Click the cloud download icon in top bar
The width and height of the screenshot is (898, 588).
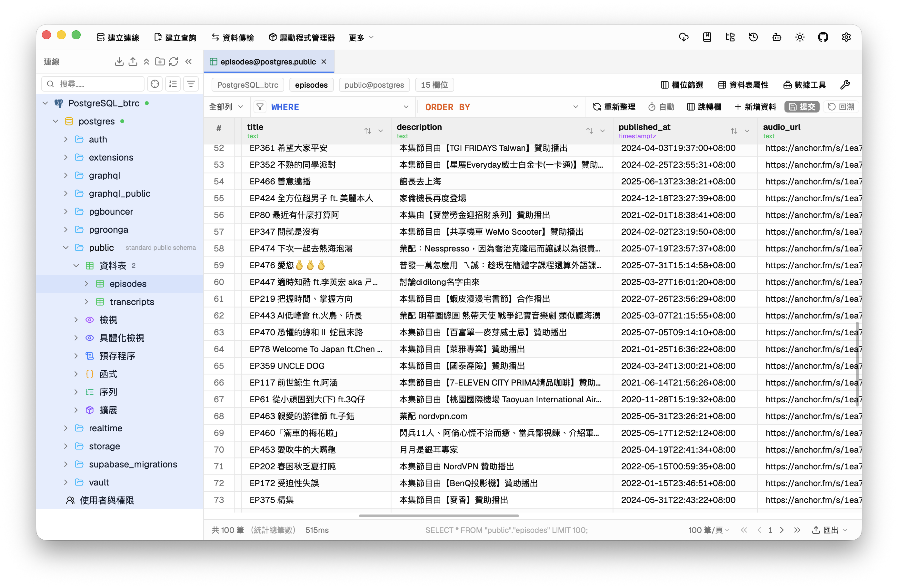pyautogui.click(x=684, y=37)
